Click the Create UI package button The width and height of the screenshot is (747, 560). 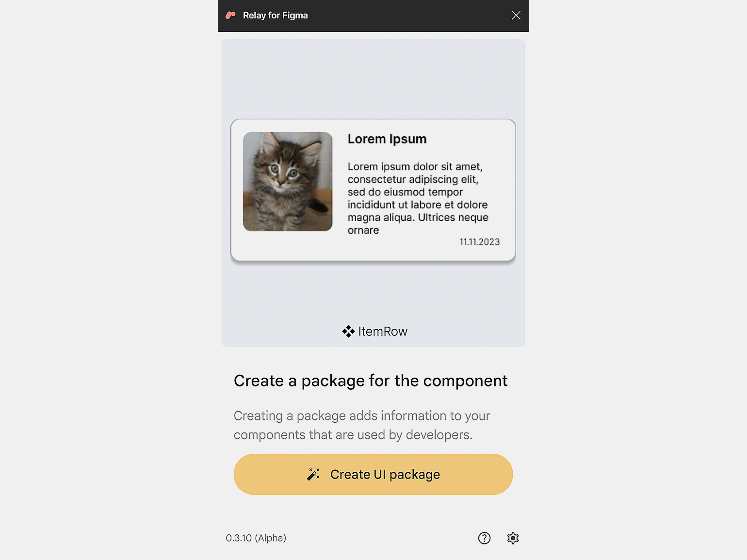373,474
